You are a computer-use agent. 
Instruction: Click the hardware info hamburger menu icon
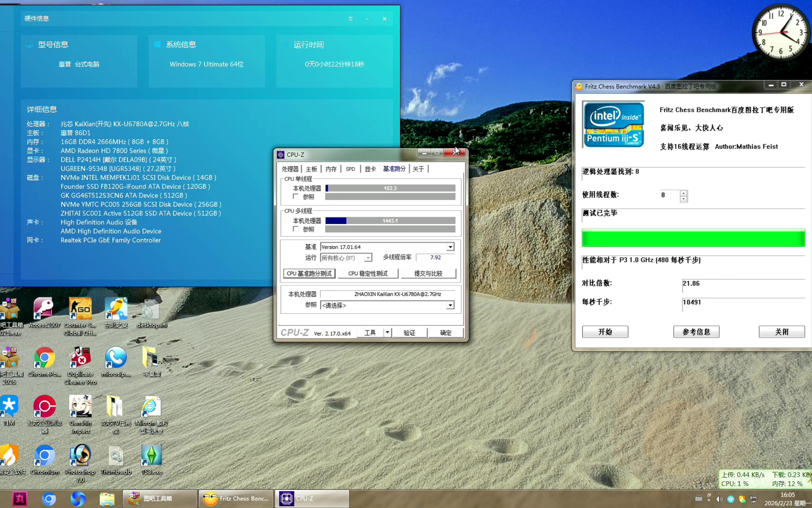pos(351,19)
